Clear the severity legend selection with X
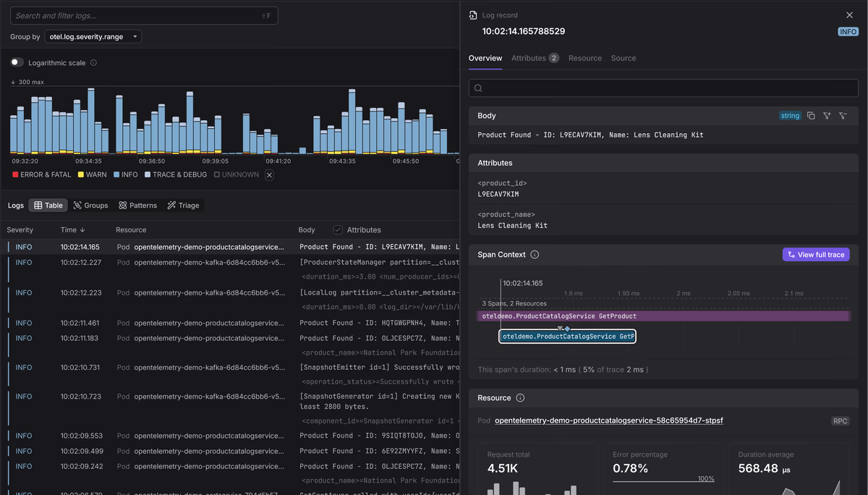Image resolution: width=868 pixels, height=495 pixels. [269, 175]
